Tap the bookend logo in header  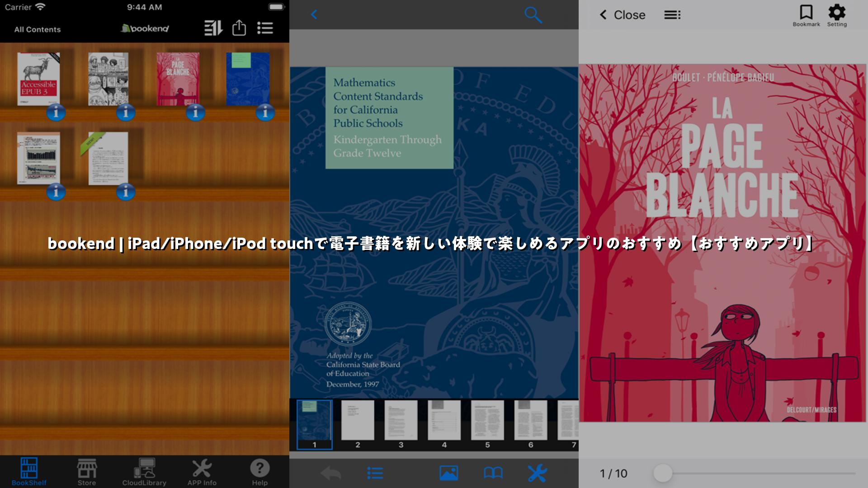click(x=145, y=28)
